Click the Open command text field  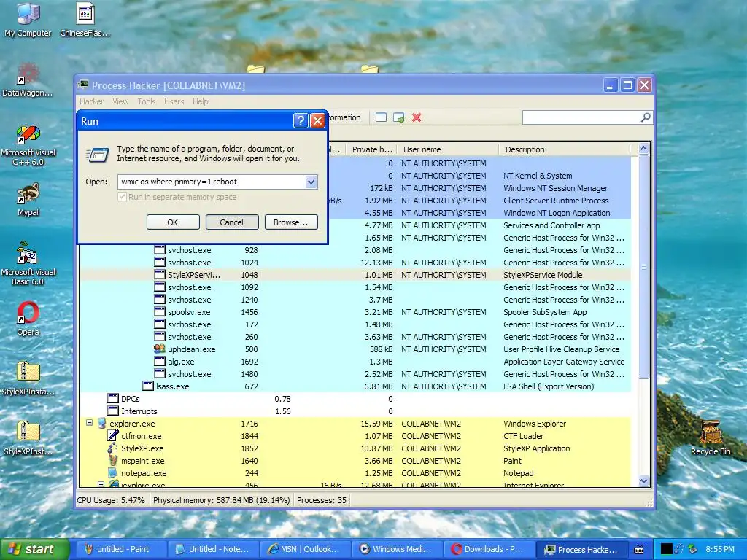(212, 182)
